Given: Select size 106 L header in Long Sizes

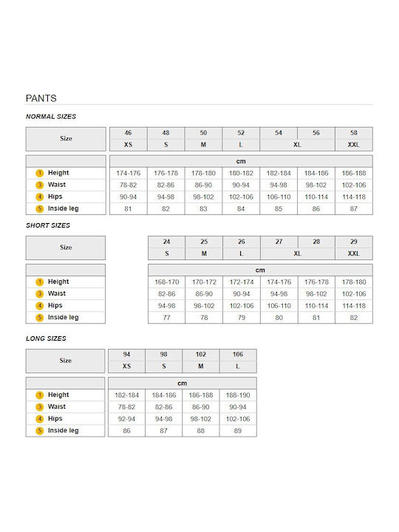Looking at the screenshot, I should 238,361.
